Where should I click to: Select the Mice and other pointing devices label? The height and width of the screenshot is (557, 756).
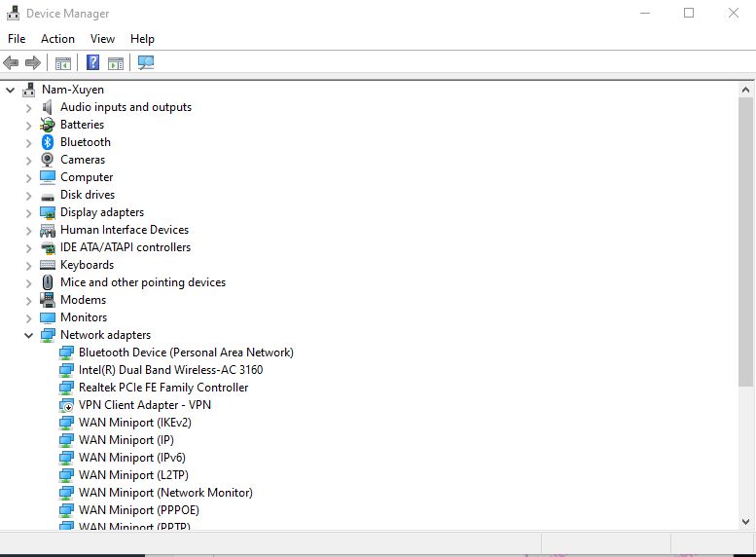[x=143, y=282]
